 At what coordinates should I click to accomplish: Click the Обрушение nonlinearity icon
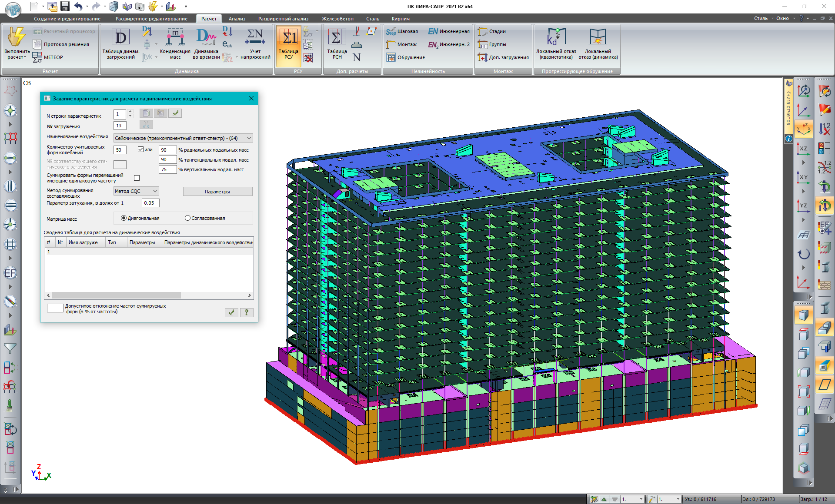coord(391,57)
